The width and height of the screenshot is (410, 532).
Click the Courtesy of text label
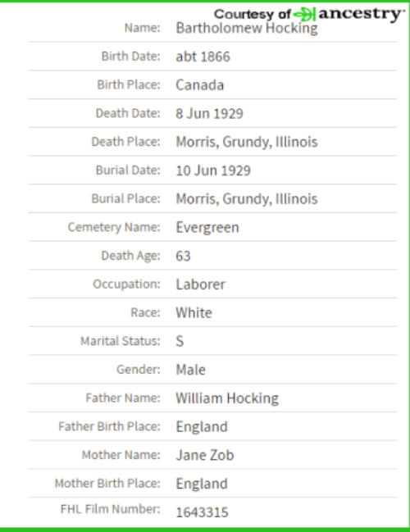[253, 14]
